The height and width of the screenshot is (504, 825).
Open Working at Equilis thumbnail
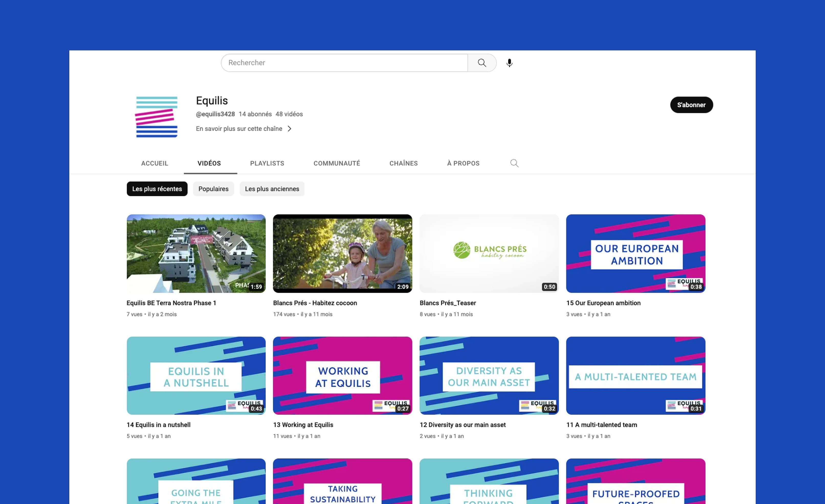coord(343,375)
